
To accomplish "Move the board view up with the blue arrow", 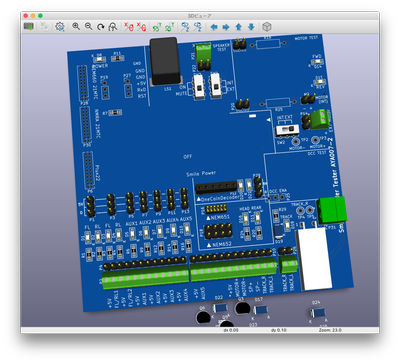I will pyautogui.click(x=239, y=27).
